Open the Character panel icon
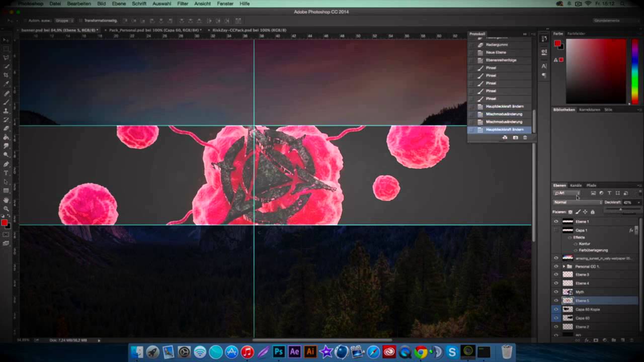Viewport: 644px width, 362px height. tap(544, 66)
